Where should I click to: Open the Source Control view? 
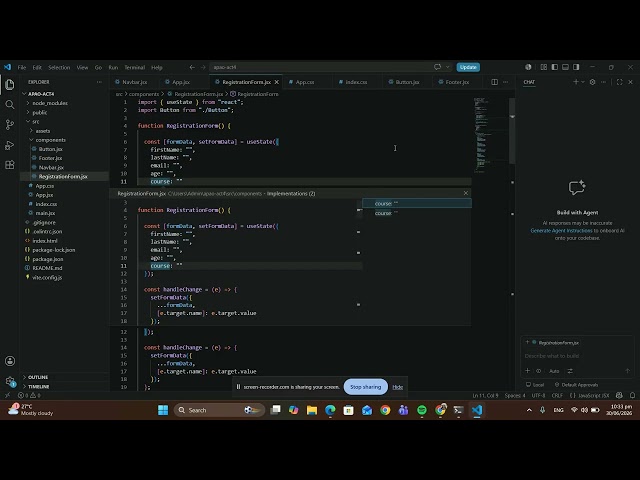[x=10, y=124]
